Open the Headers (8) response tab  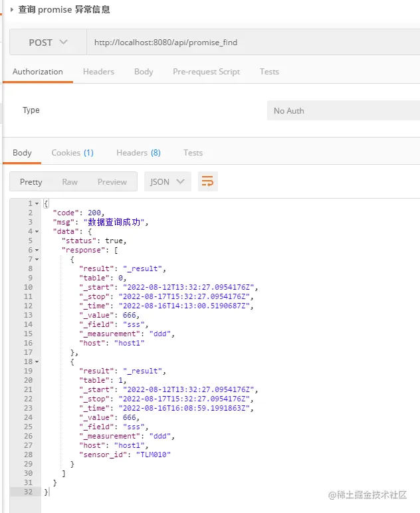click(x=138, y=153)
